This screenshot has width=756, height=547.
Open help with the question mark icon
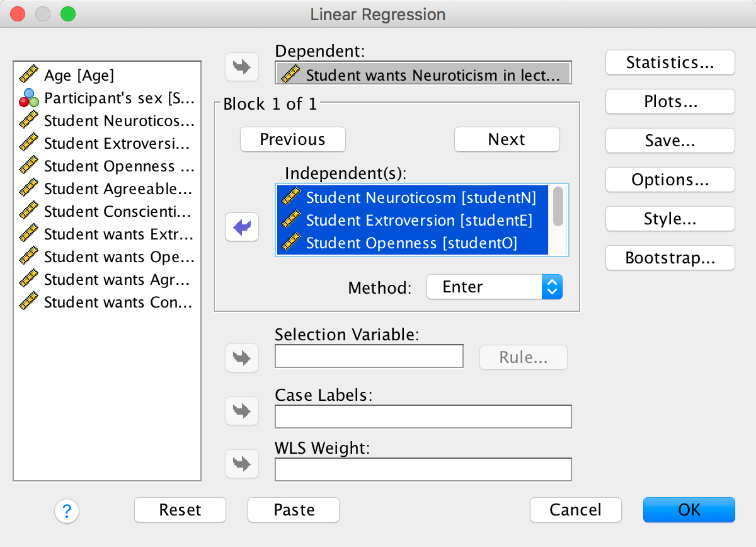click(67, 510)
